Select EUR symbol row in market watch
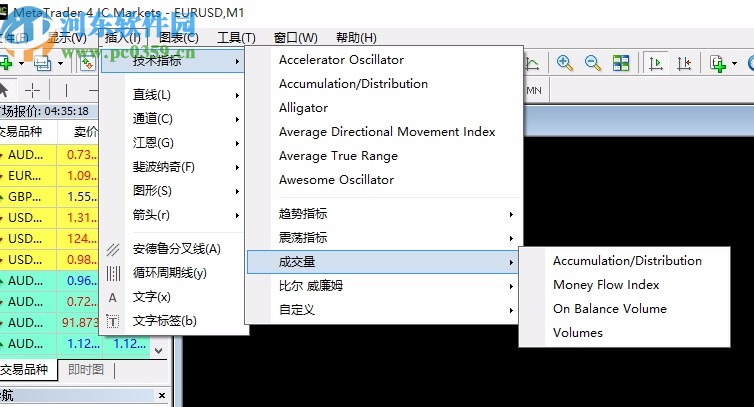Screen dimensions: 754x407 tap(50, 176)
